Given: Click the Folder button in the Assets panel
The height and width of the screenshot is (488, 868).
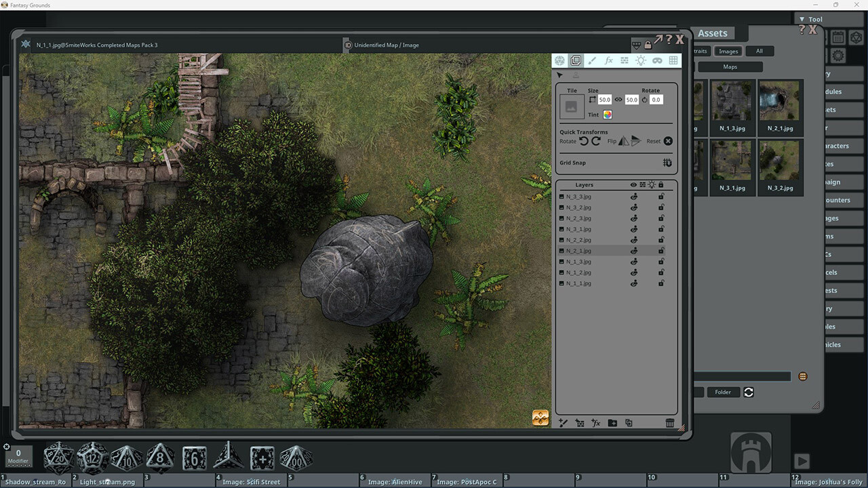Looking at the screenshot, I should click(723, 392).
